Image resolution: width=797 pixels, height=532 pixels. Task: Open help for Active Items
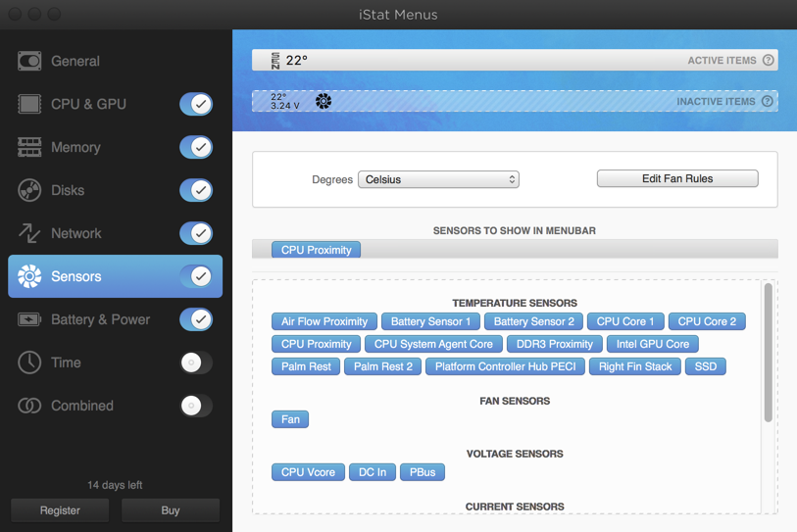[768, 60]
